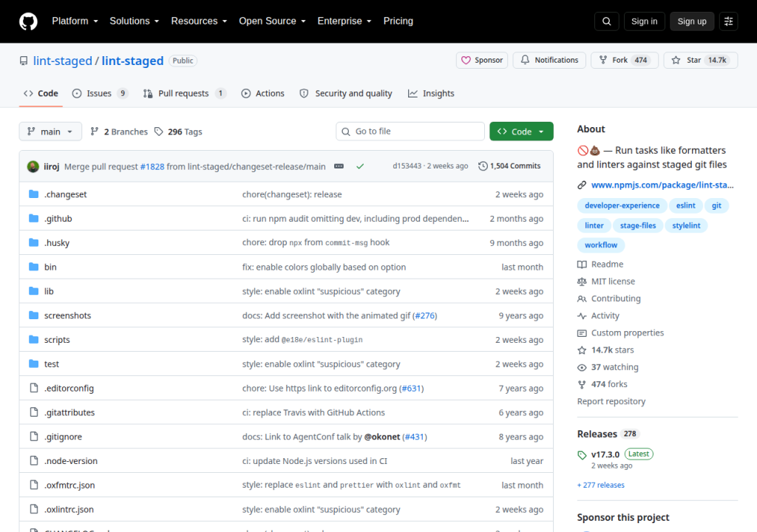Open the appearance settings sliders icon
Image resolution: width=757 pixels, height=532 pixels.
pos(728,21)
